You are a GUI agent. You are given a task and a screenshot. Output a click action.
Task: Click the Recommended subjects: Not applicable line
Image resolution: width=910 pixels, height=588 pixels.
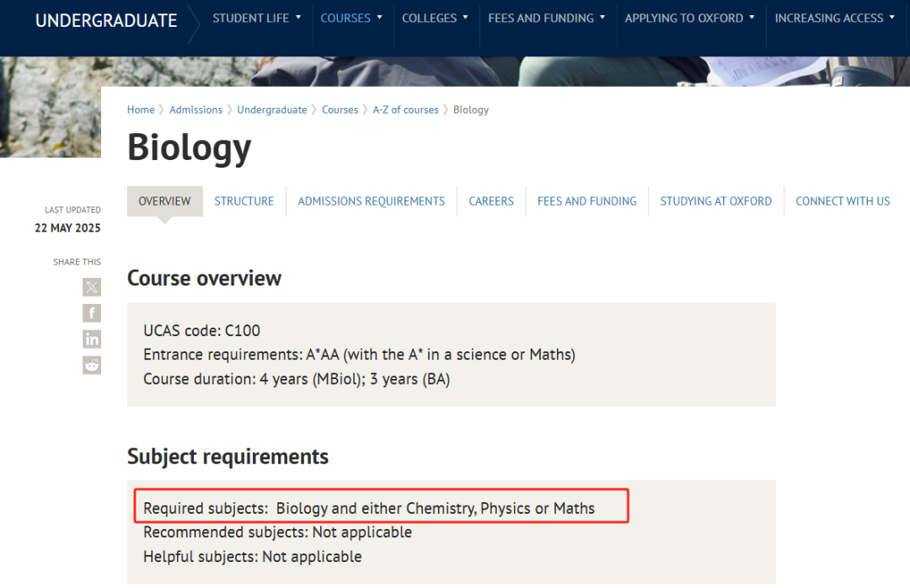pos(277,532)
